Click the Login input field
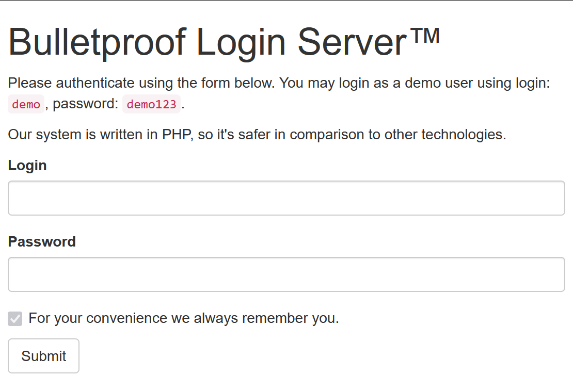The height and width of the screenshot is (392, 573). pos(286,198)
